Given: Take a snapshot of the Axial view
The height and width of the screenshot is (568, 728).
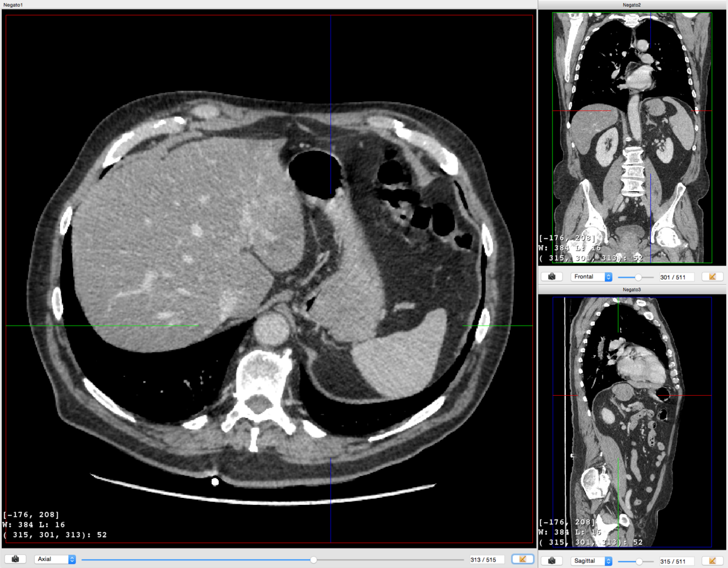Looking at the screenshot, I should click(15, 559).
